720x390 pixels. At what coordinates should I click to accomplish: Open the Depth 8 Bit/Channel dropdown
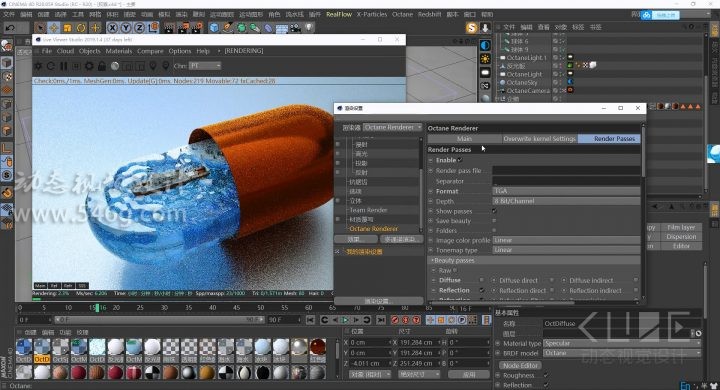566,201
